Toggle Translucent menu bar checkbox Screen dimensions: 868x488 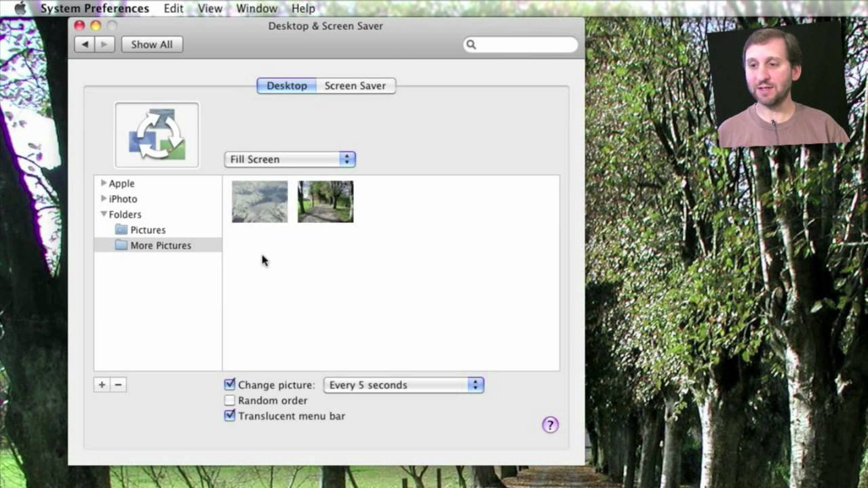tap(230, 415)
